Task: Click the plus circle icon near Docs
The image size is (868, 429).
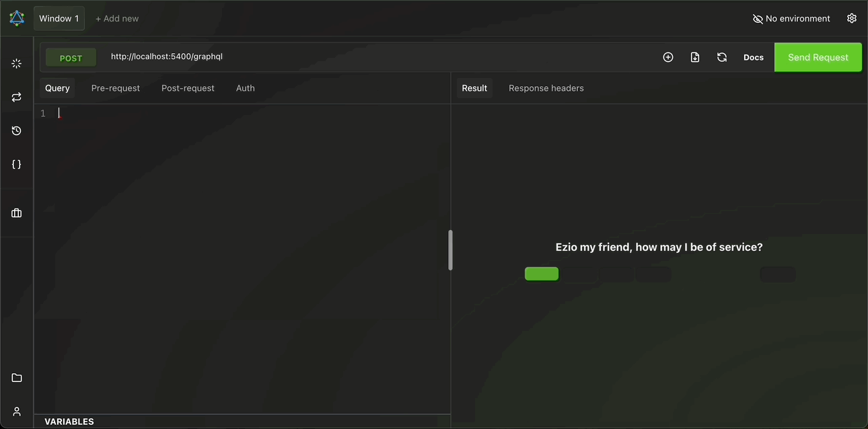Action: pos(668,57)
